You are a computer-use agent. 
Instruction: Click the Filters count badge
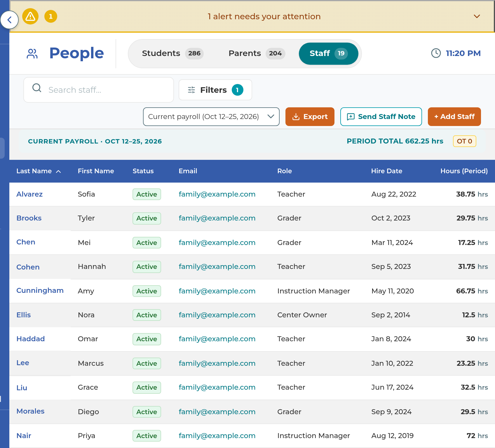click(x=237, y=90)
